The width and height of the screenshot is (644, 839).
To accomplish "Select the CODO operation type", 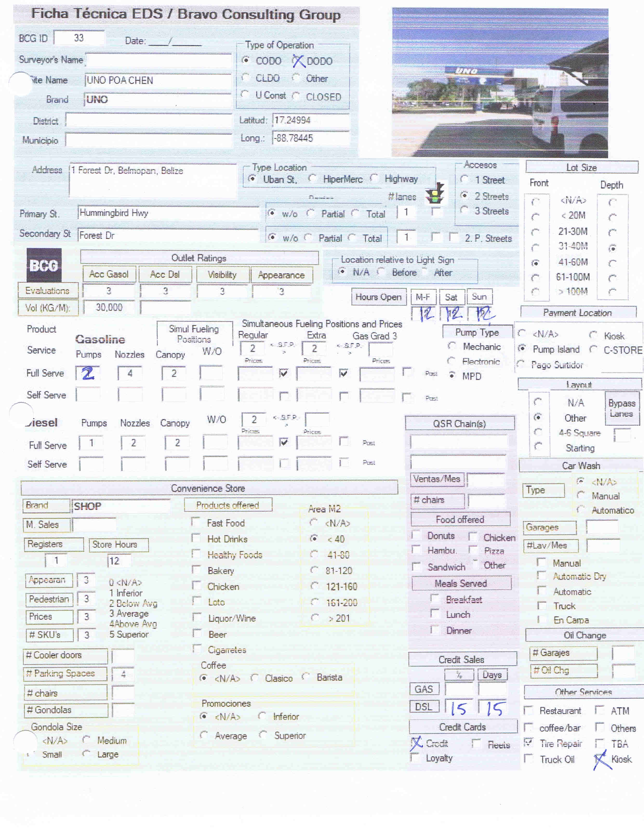I will tap(246, 60).
